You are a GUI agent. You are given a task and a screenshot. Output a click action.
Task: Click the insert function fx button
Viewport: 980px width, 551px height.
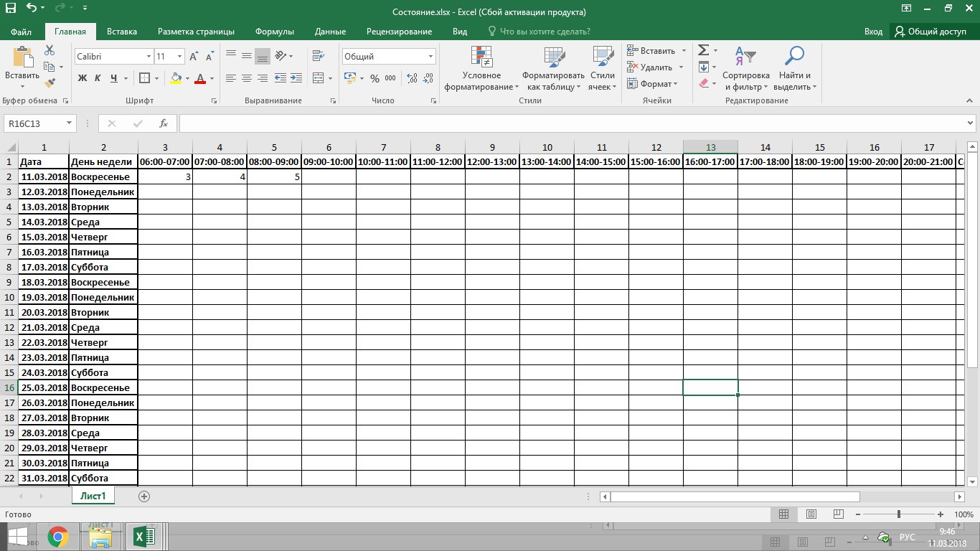click(x=164, y=123)
